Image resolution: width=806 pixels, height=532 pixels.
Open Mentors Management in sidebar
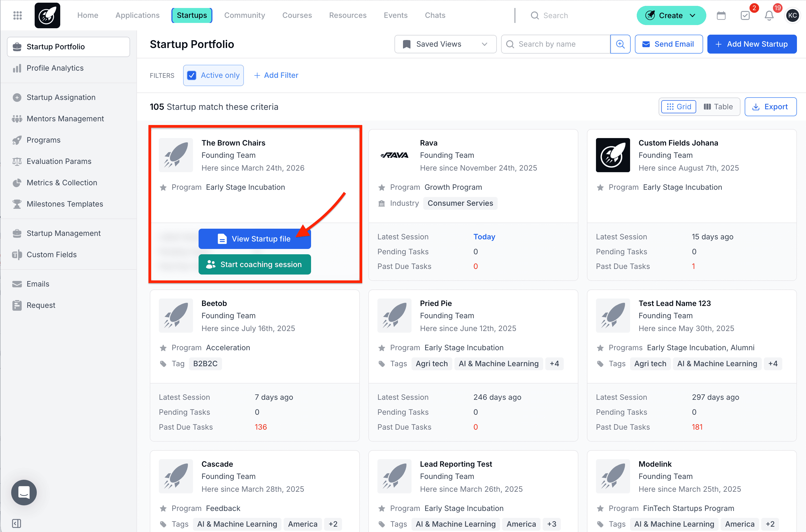pos(65,119)
